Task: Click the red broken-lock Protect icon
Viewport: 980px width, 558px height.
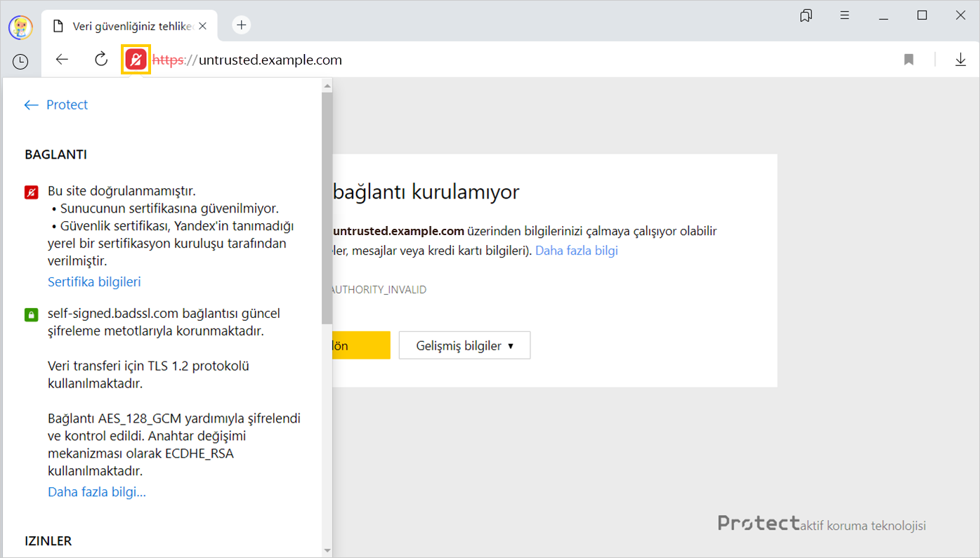Action: tap(136, 60)
